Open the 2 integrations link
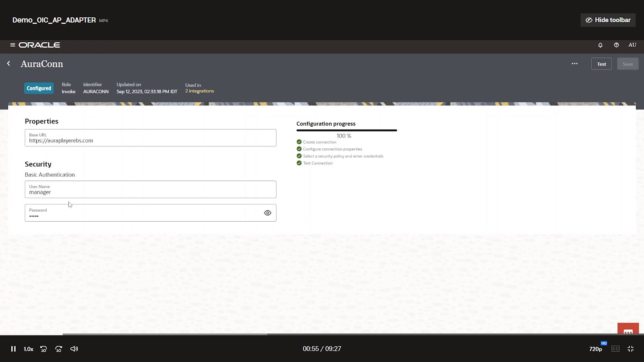 [200, 91]
